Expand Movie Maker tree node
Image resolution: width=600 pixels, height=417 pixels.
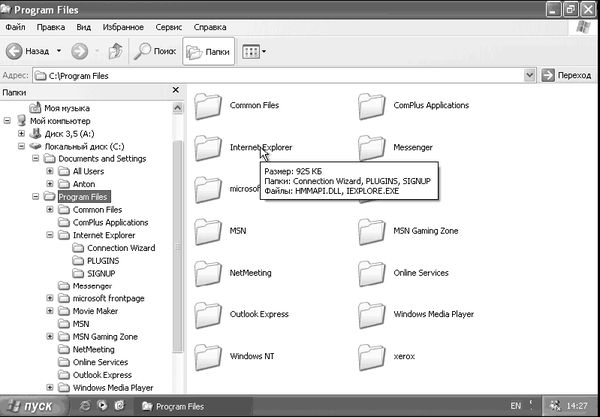50,311
